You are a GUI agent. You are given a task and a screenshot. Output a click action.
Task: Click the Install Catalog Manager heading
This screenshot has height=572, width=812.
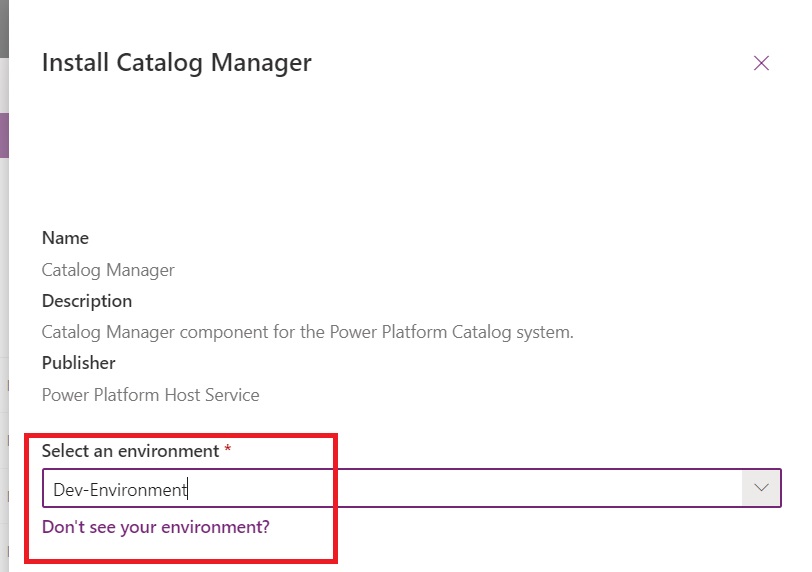click(176, 63)
